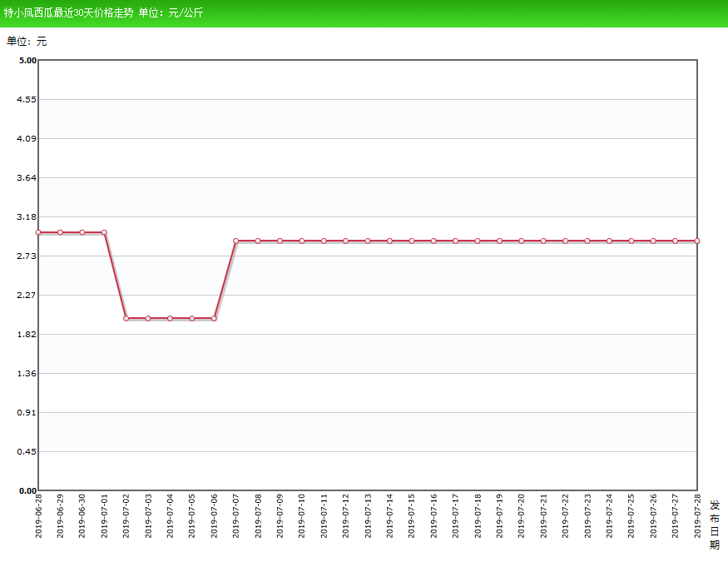
Task: Pick the marker above 2019-07-20
Action: [x=522, y=241]
